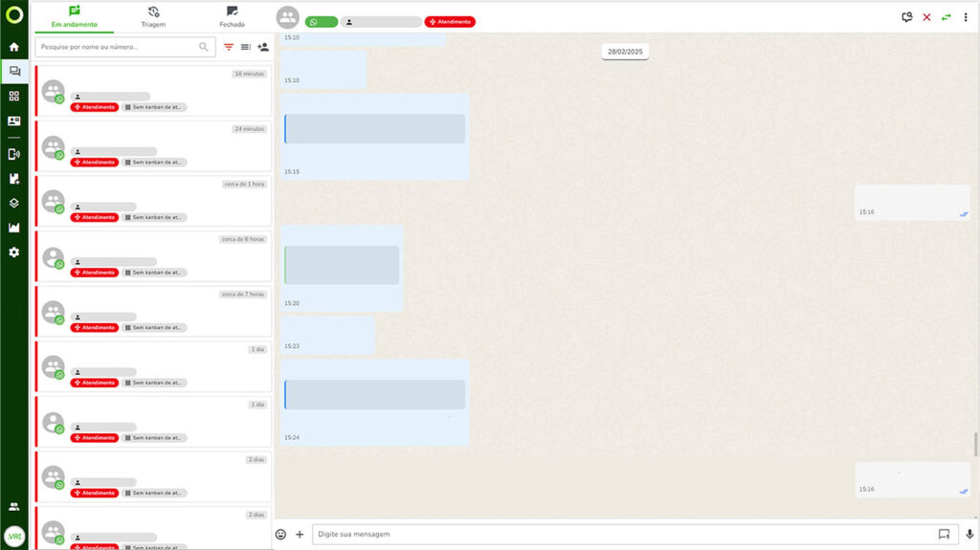Image resolution: width=980 pixels, height=550 pixels.
Task: Open the dashboard grid icon in sidebar
Action: click(13, 96)
